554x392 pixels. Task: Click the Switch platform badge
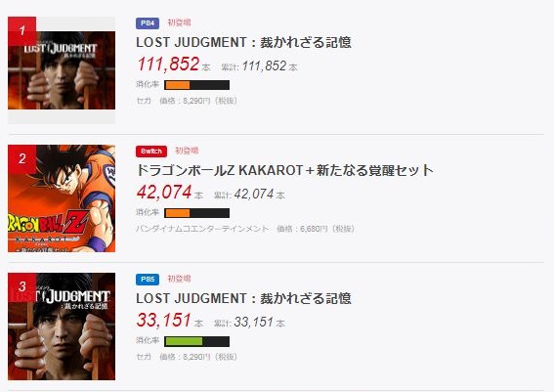pyautogui.click(x=151, y=152)
